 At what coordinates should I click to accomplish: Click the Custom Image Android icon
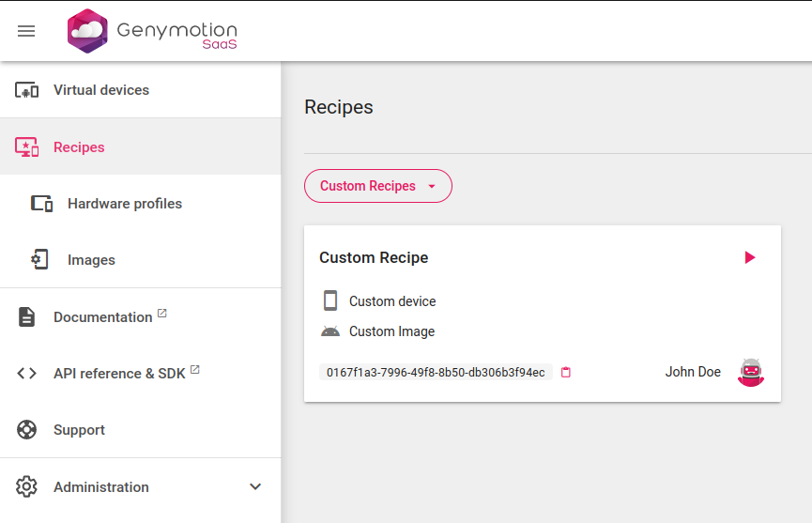[x=330, y=331]
